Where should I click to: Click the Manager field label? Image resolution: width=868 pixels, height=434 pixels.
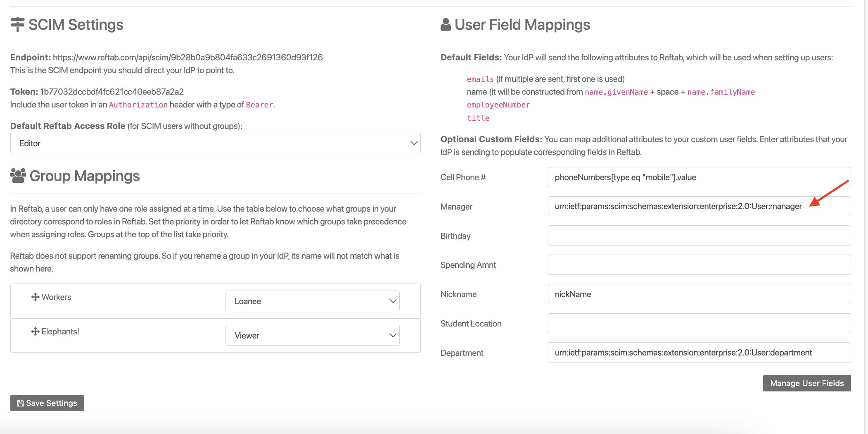pos(456,207)
